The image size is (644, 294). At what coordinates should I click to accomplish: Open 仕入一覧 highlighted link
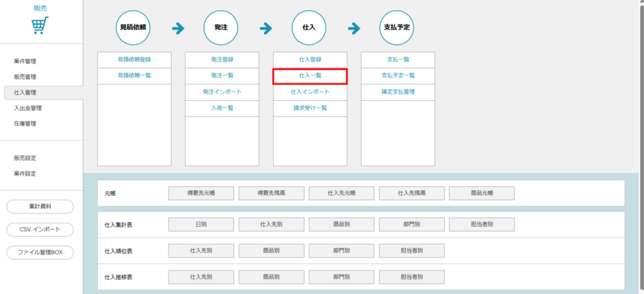[309, 76]
